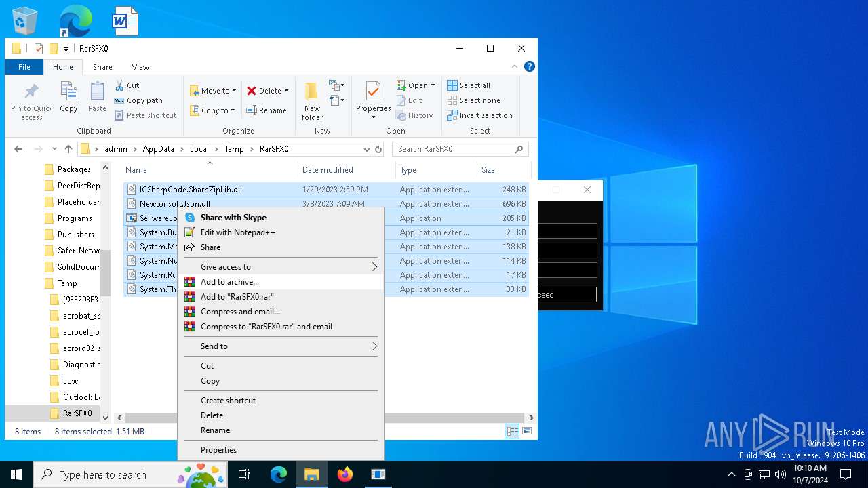Viewport: 868px width, 488px height.
Task: Open Explorer help via question mark icon
Action: tap(530, 66)
